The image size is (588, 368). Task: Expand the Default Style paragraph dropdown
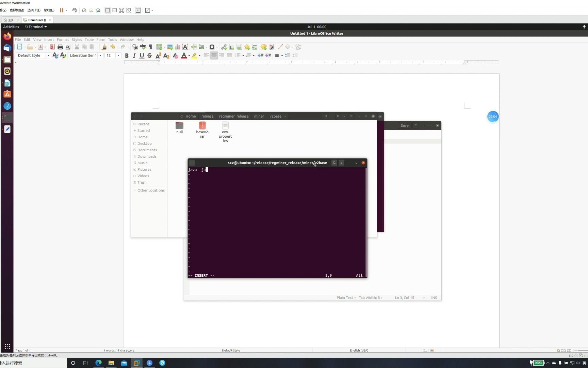48,56
